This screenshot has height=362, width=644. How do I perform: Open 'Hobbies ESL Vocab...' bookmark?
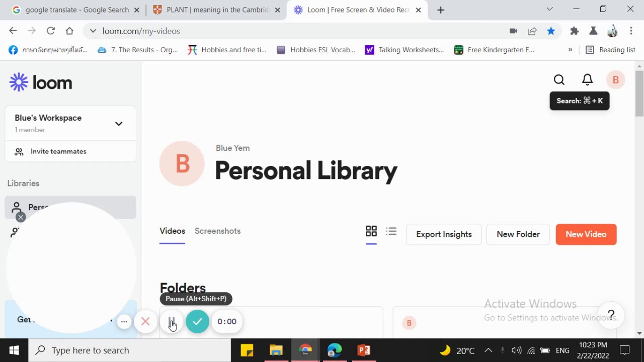(x=316, y=50)
